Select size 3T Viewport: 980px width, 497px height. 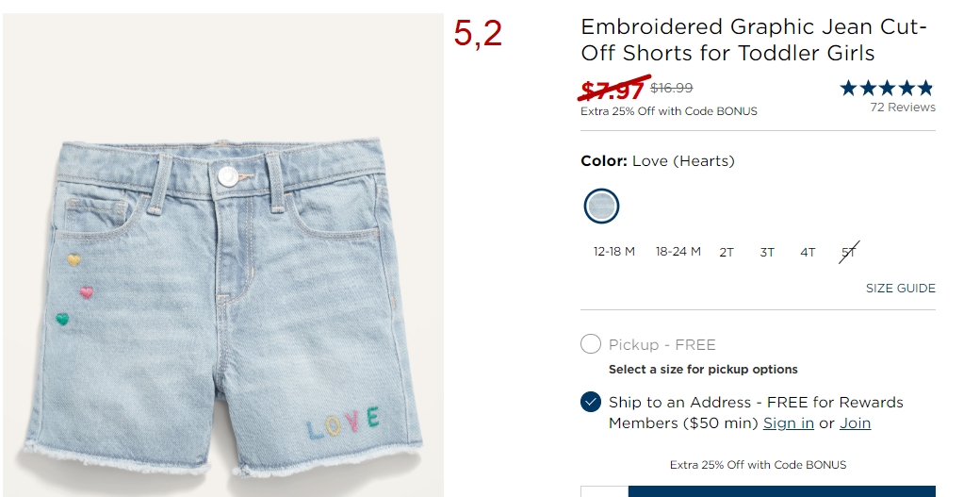click(x=767, y=253)
